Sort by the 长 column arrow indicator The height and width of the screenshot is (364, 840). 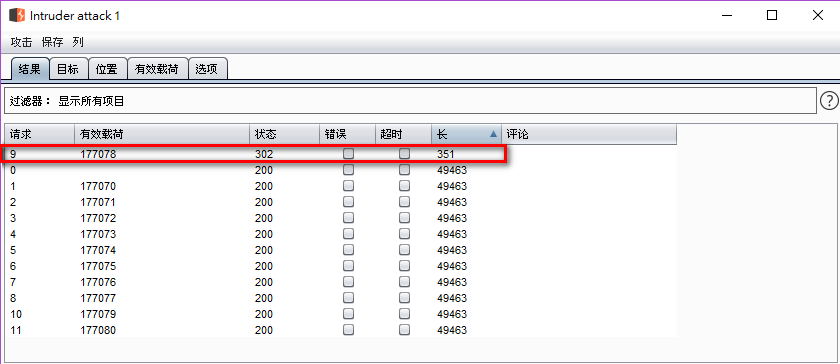(x=493, y=135)
